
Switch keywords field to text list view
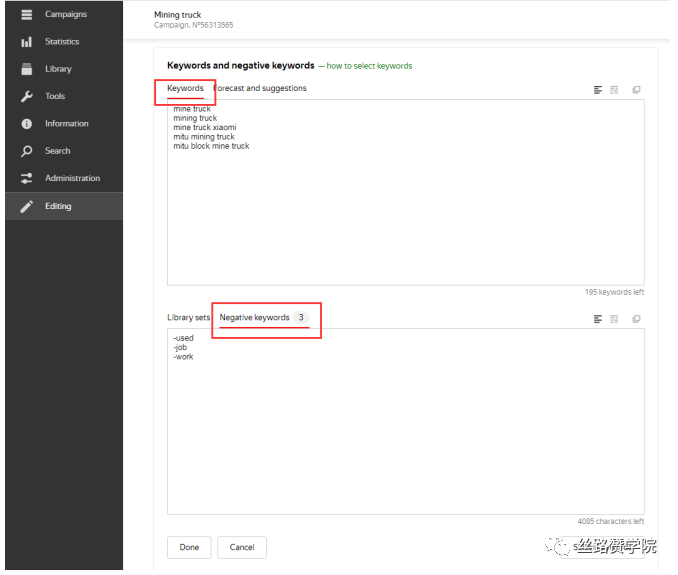[598, 90]
